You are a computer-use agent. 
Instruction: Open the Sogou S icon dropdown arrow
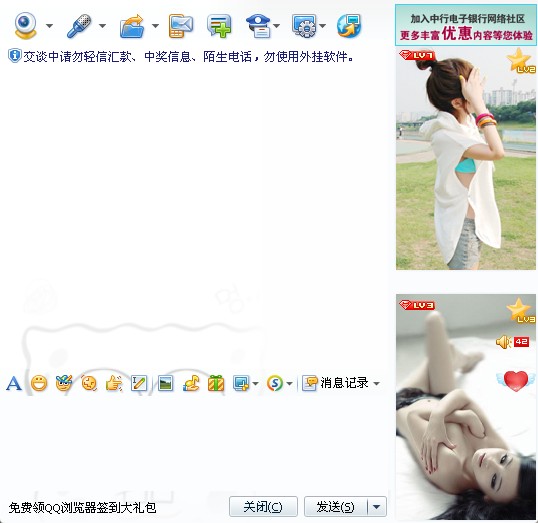[289, 384]
